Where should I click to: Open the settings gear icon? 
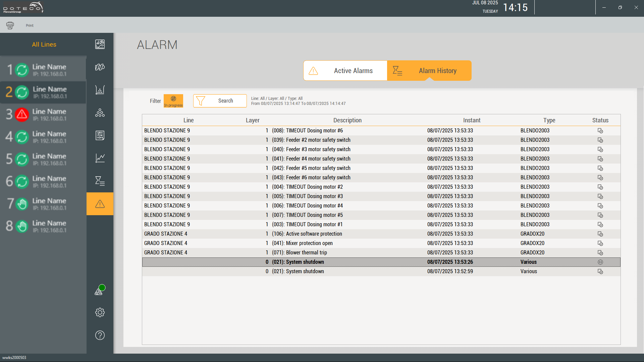click(100, 312)
